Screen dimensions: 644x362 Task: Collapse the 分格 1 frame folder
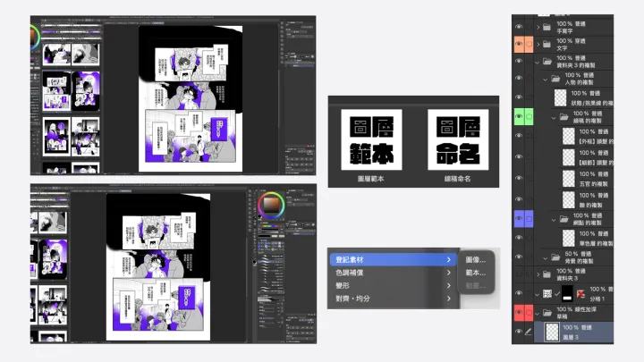point(538,294)
